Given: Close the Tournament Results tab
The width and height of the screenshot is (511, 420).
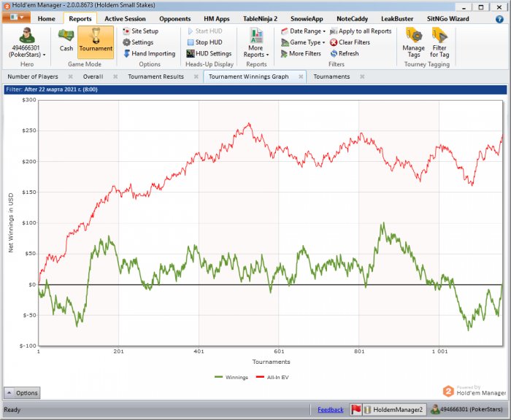Looking at the screenshot, I should point(196,77).
